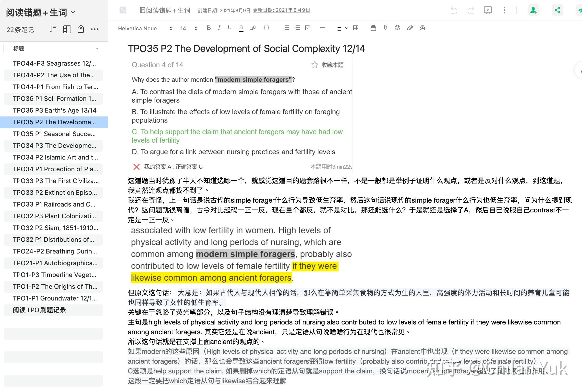Insert a bulleted list

286,28
